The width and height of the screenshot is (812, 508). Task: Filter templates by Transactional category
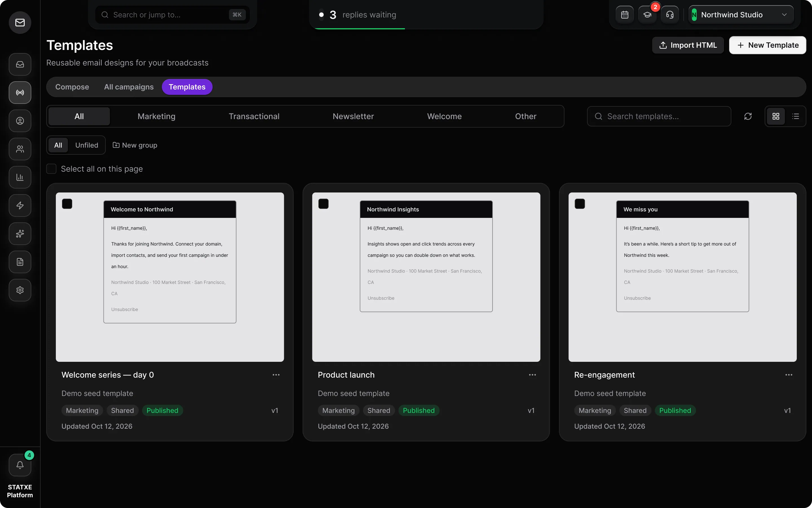click(254, 117)
